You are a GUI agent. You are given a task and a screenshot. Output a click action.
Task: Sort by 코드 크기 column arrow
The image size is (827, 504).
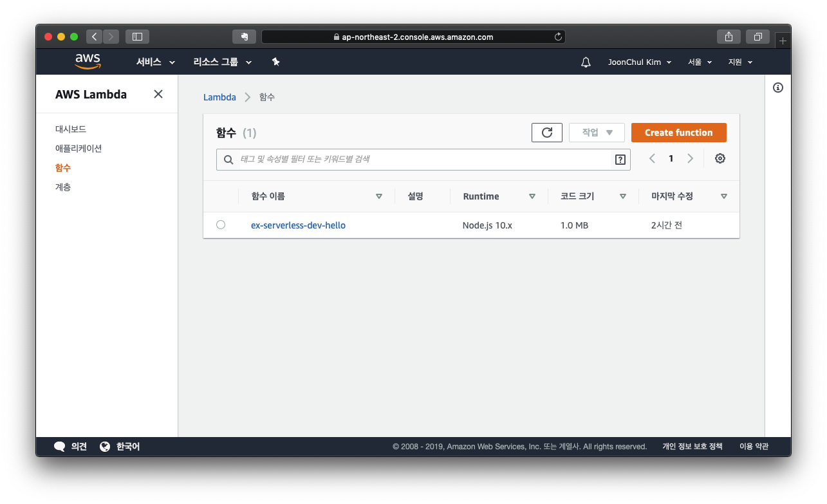623,196
